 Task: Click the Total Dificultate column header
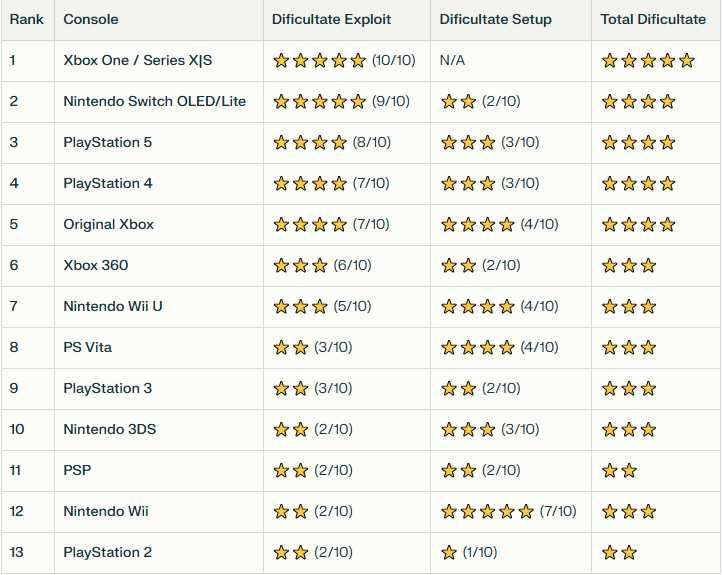coord(654,20)
